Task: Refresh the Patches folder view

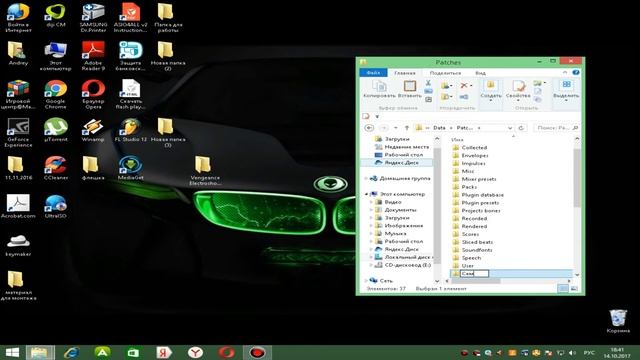Action: pyautogui.click(x=521, y=128)
